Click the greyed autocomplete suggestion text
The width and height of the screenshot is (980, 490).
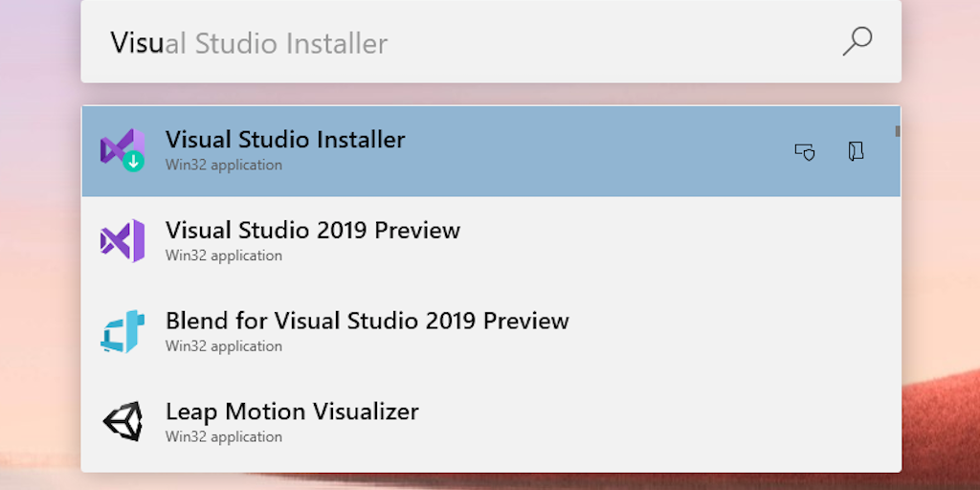pyautogui.click(x=277, y=43)
